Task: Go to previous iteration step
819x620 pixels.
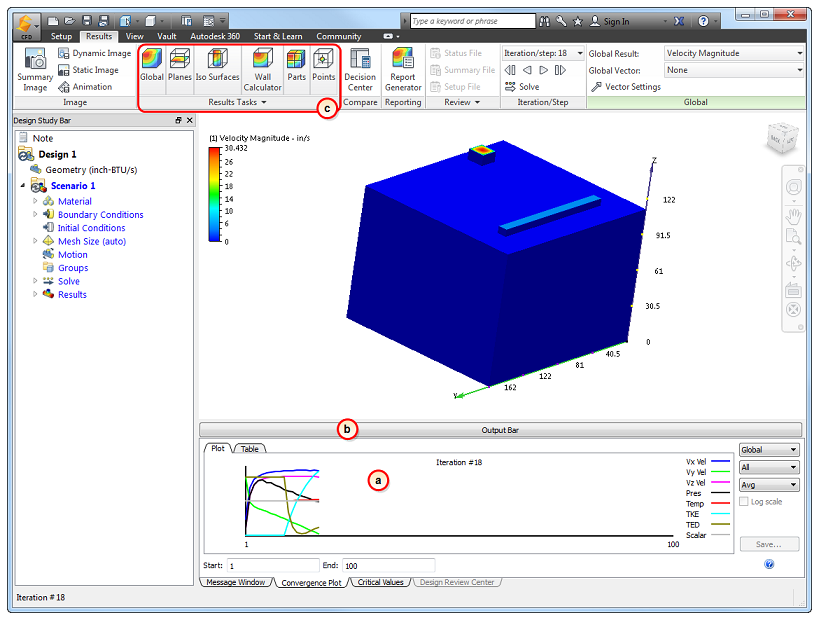Action: click(x=527, y=70)
